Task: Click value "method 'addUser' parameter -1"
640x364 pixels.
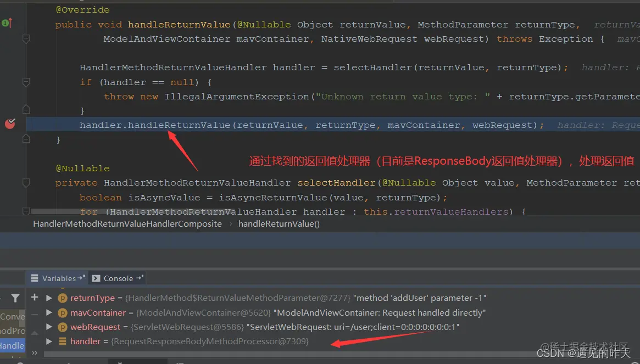Action: coord(419,298)
